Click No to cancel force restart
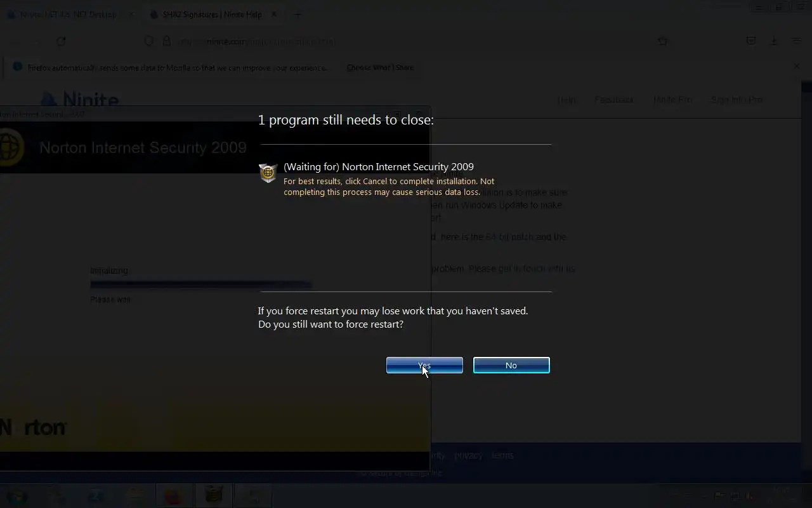The image size is (812, 508). coord(511,365)
